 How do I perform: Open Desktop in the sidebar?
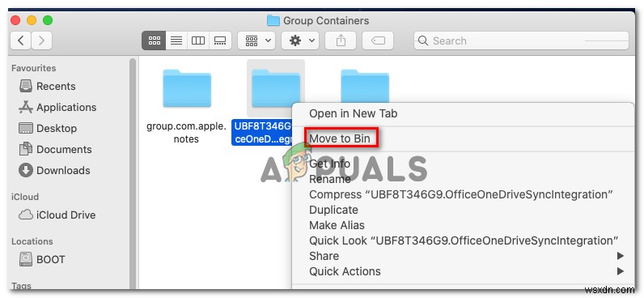[48, 128]
